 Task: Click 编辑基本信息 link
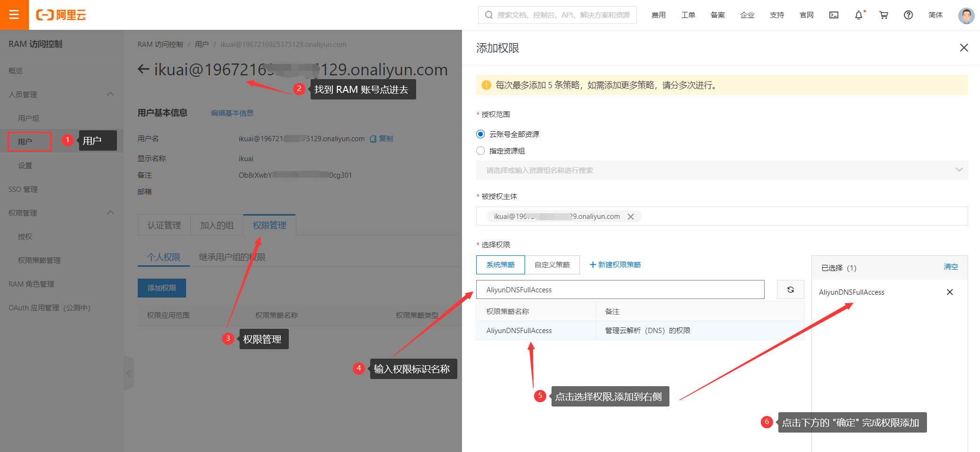pyautogui.click(x=232, y=113)
